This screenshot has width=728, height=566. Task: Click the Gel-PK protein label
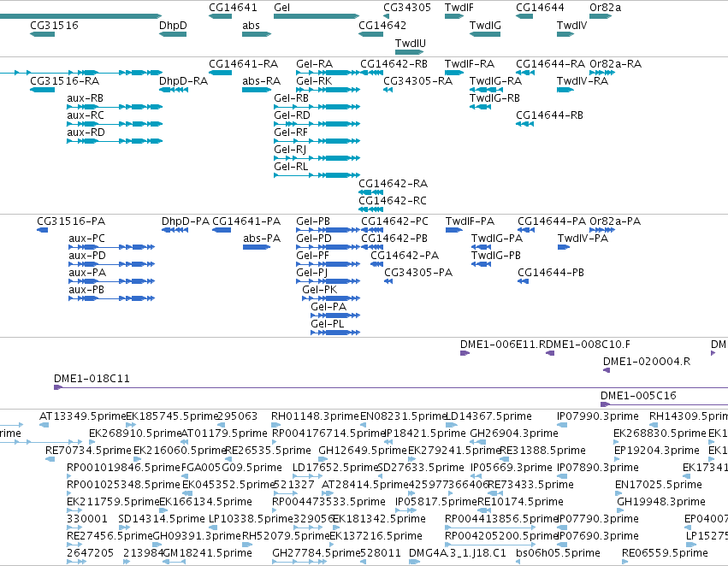(x=319, y=290)
